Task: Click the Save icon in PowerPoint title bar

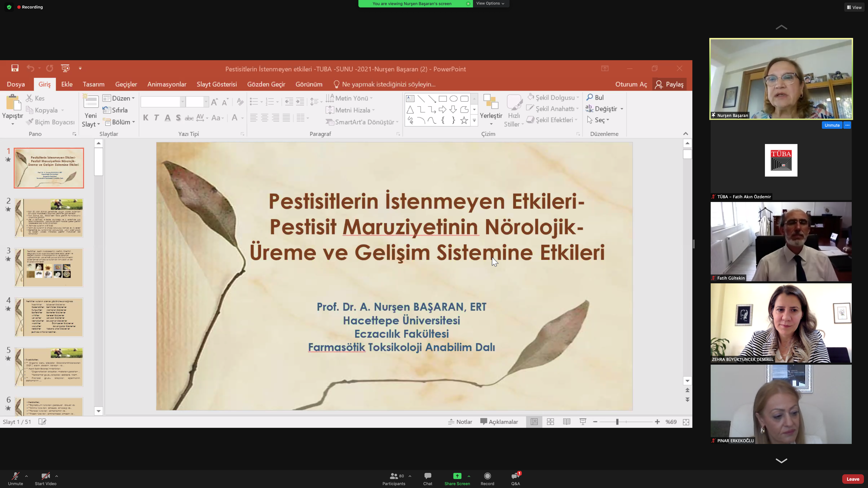Action: point(15,68)
